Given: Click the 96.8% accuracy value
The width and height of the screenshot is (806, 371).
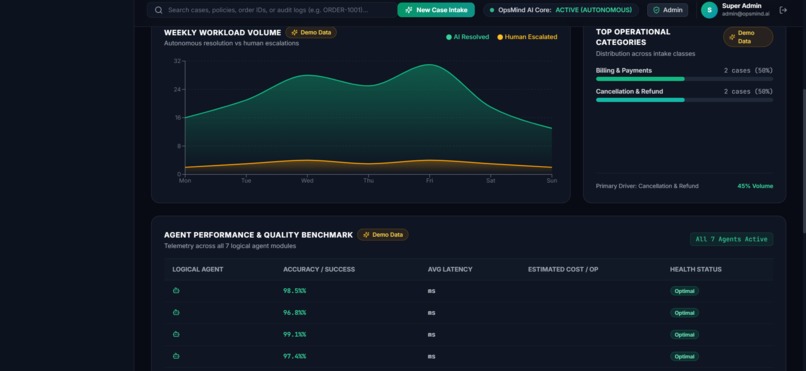Looking at the screenshot, I should coord(295,312).
